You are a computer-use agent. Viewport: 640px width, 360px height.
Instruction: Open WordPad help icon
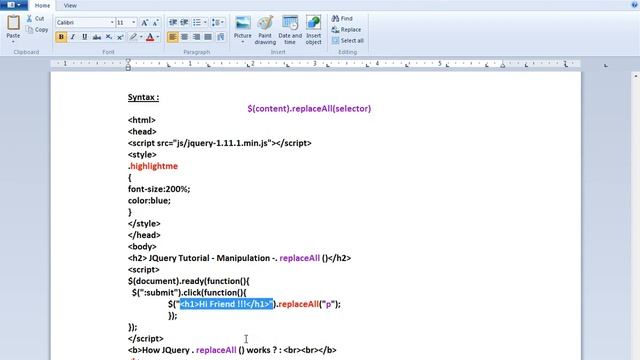click(x=635, y=4)
